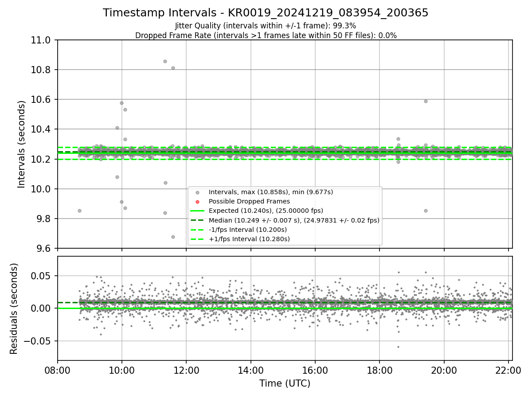The image size is (532, 399).
Task: Click the solid green 'Expected' legend line sample
Action: coord(197,211)
